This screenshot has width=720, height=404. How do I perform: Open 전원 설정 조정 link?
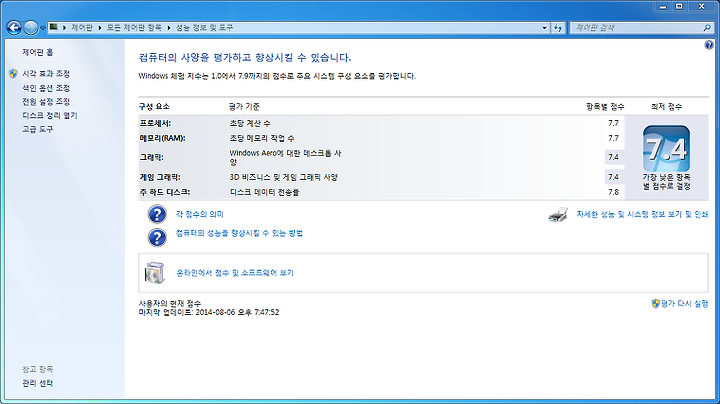click(x=46, y=101)
